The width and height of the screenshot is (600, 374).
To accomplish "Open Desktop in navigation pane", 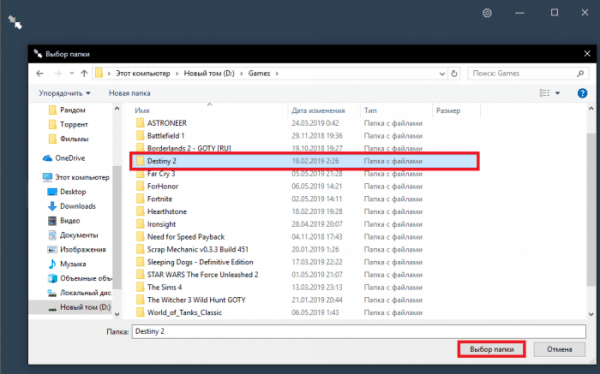I will point(67,191).
